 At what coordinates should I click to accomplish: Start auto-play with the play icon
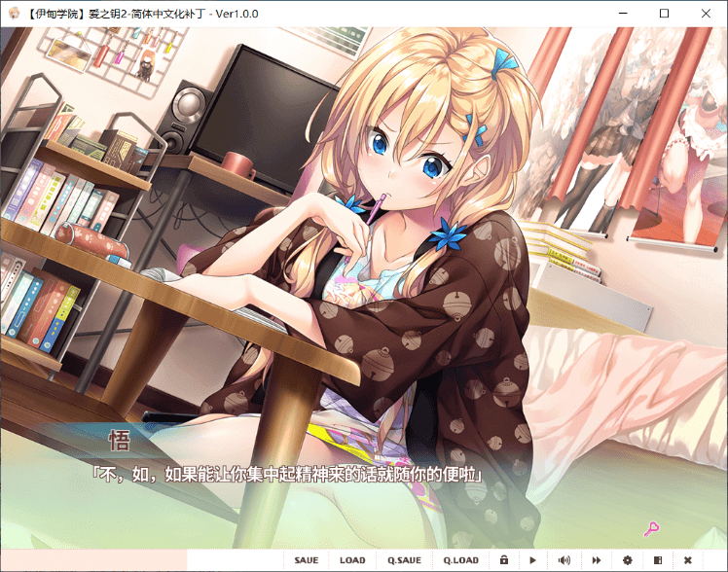click(x=532, y=560)
